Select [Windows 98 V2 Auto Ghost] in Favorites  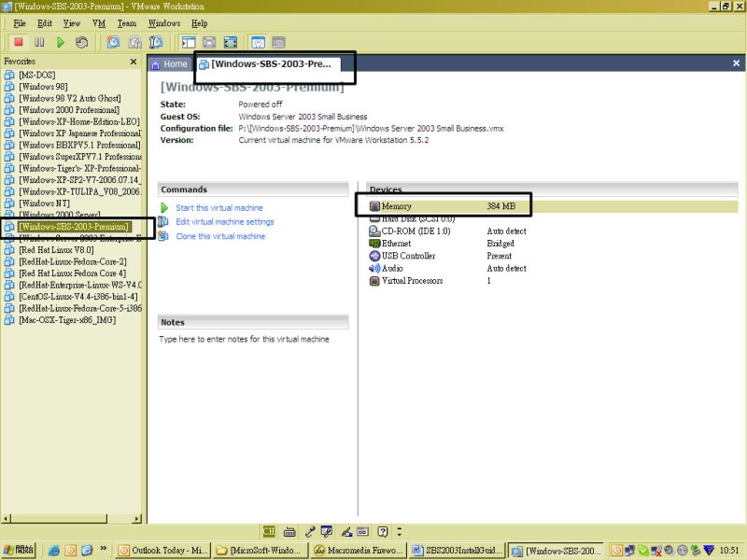click(70, 98)
